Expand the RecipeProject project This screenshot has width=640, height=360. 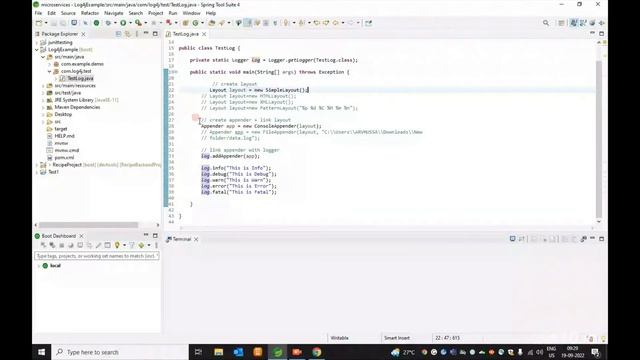[x=37, y=165]
